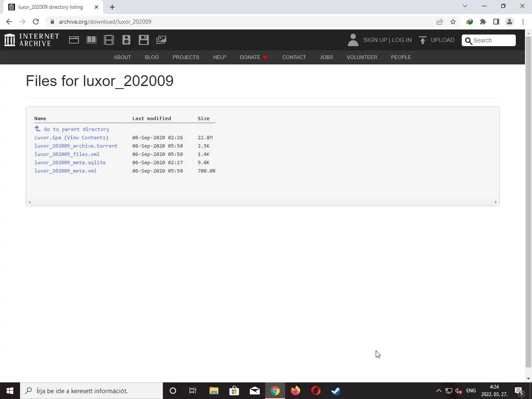Open the Texts book icon

click(91, 40)
